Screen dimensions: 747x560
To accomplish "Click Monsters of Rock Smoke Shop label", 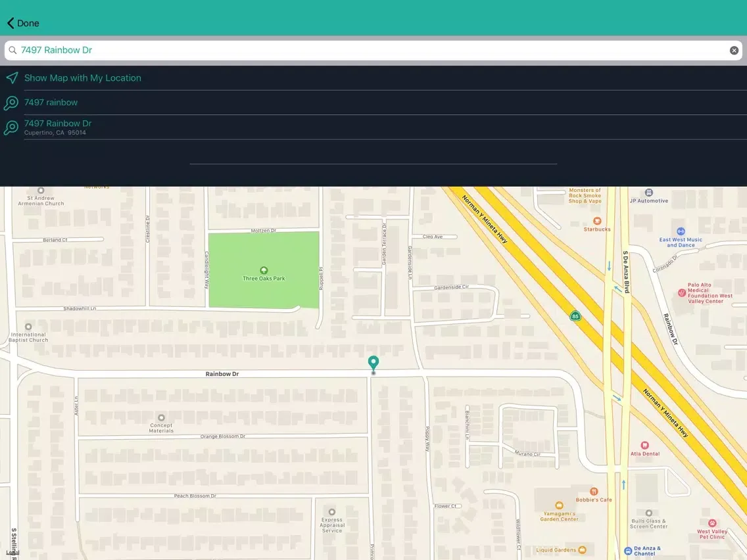I will click(x=585, y=196).
